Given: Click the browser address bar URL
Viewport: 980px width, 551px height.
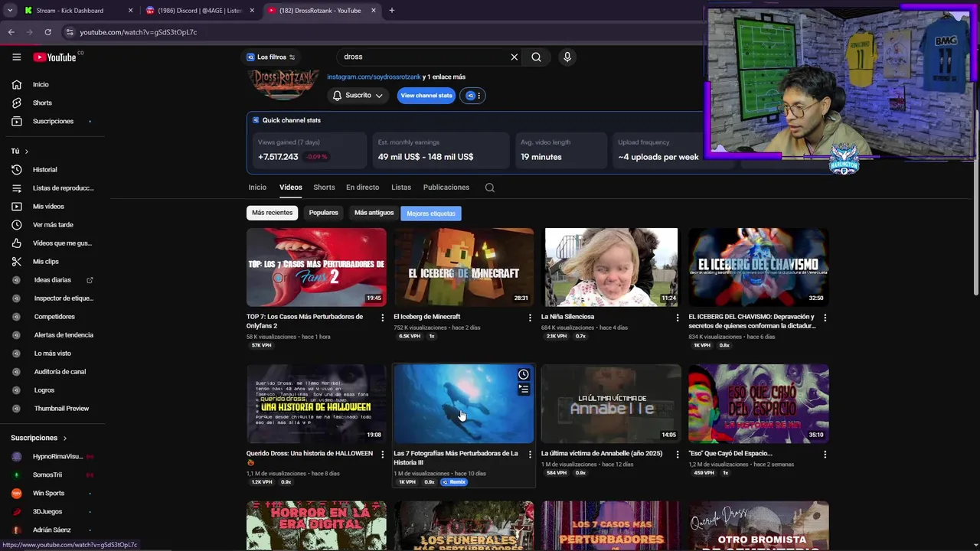Looking at the screenshot, I should coord(139,32).
